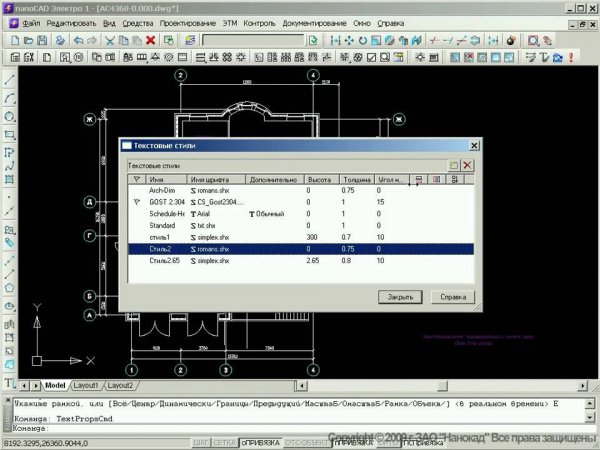This screenshot has height=450, width=600.
Task: Cut selection with the scissors icon
Action: pyautogui.click(x=110, y=40)
